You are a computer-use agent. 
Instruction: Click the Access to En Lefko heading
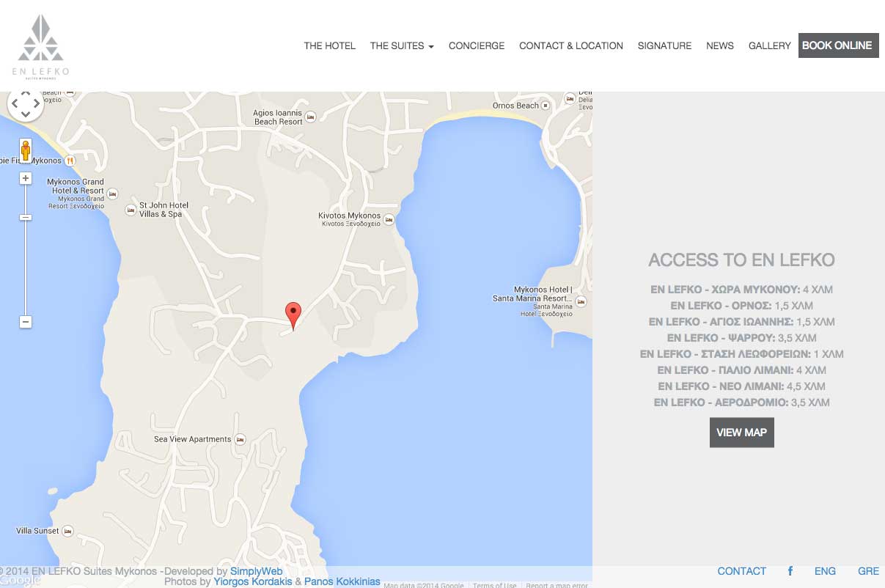point(741,260)
